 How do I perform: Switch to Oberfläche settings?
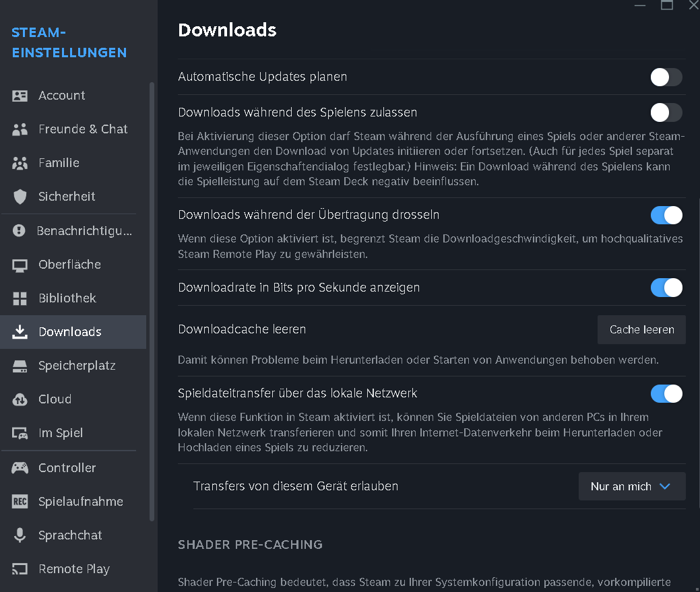pos(69,265)
